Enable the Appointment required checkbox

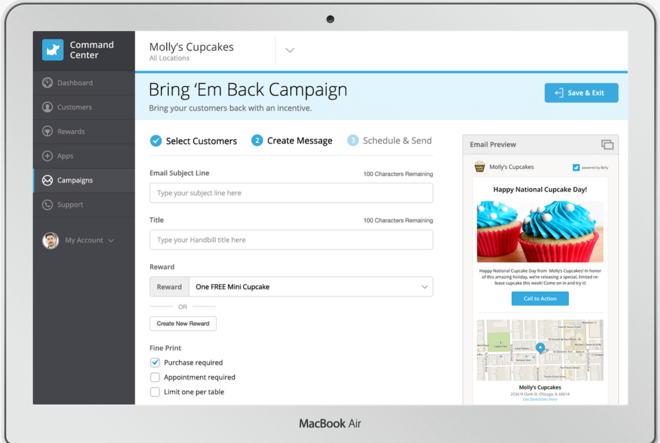[x=155, y=378]
